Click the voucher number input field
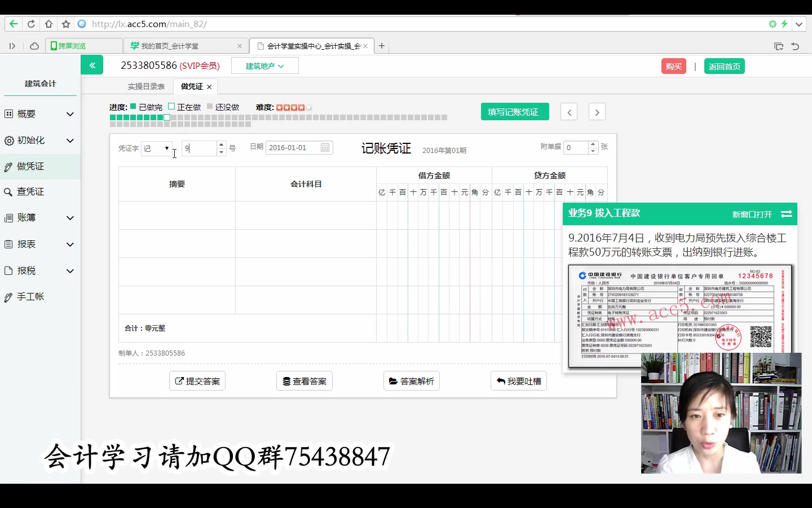812x508 pixels. coord(199,148)
